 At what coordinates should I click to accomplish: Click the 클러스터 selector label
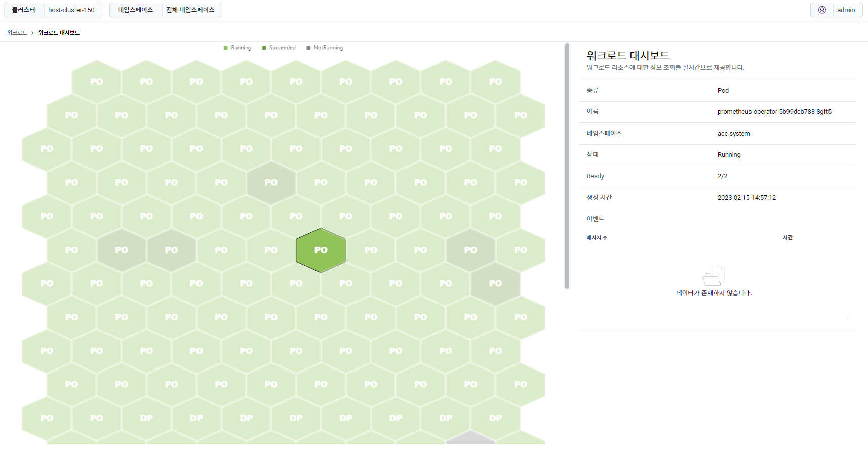pyautogui.click(x=24, y=10)
